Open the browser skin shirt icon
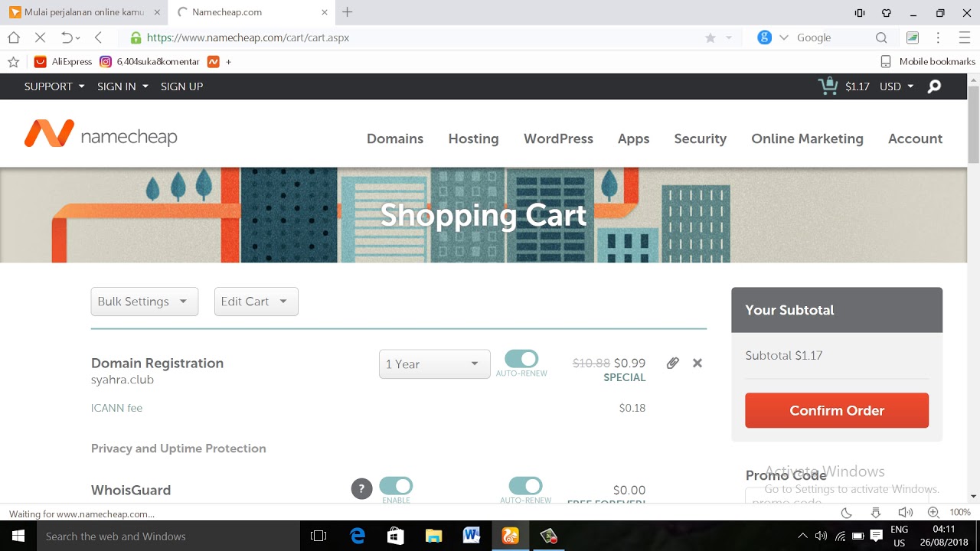This screenshot has height=551, width=980. (x=887, y=12)
